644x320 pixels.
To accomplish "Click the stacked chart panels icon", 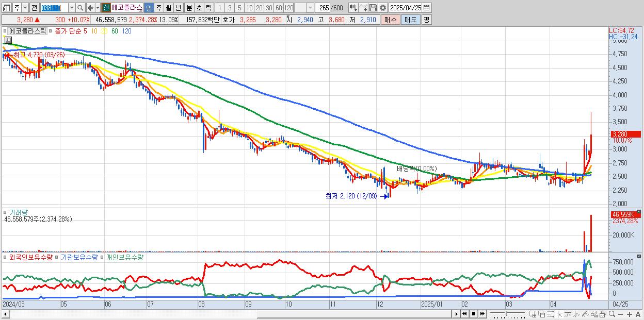I will point(603,314).
